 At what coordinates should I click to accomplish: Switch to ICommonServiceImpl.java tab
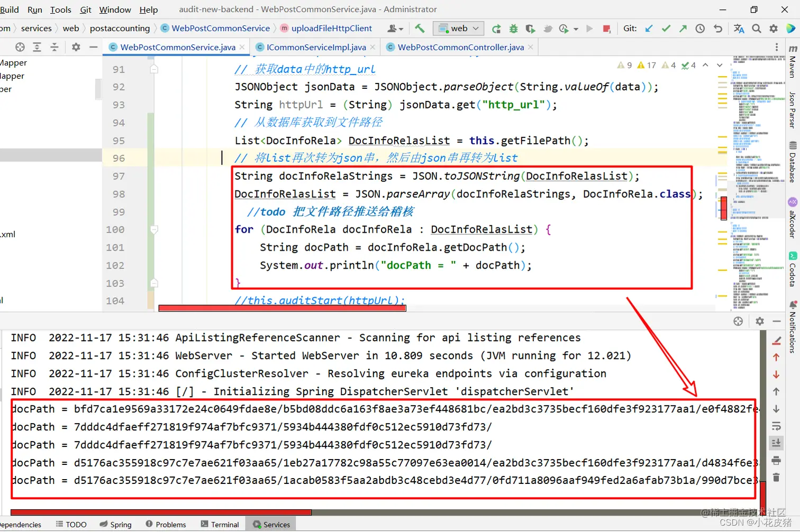coord(316,47)
